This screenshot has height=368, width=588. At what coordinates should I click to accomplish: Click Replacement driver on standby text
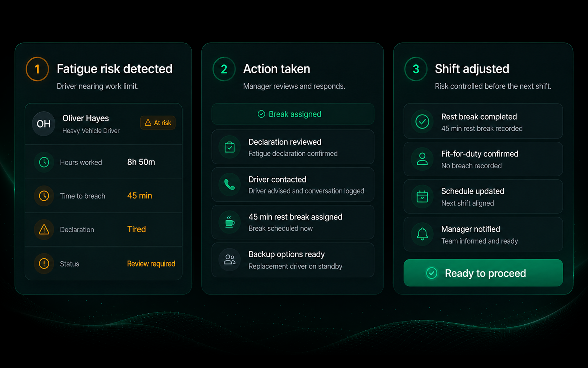(295, 266)
